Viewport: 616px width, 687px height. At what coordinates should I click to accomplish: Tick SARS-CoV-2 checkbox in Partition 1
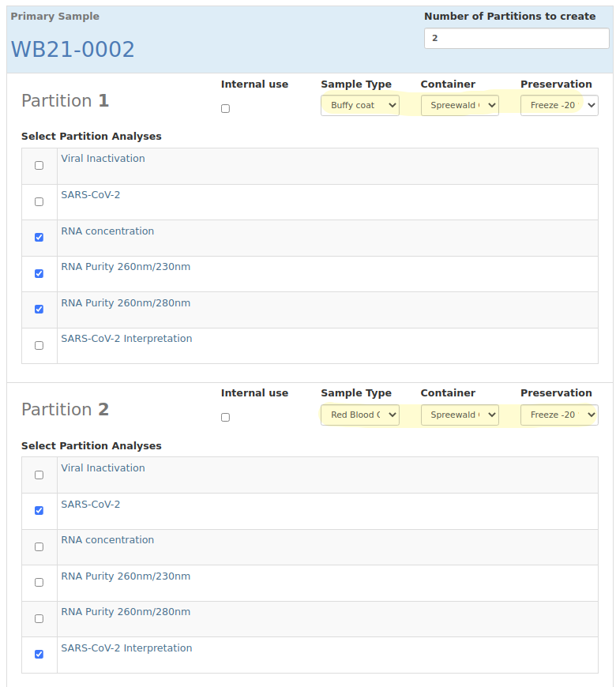click(39, 202)
